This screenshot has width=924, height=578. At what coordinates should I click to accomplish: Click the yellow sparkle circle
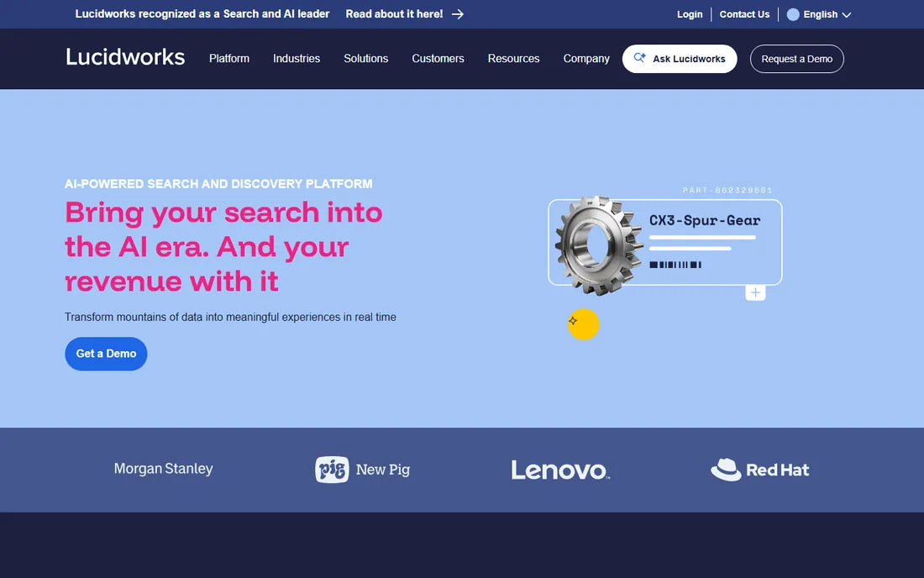tap(584, 324)
